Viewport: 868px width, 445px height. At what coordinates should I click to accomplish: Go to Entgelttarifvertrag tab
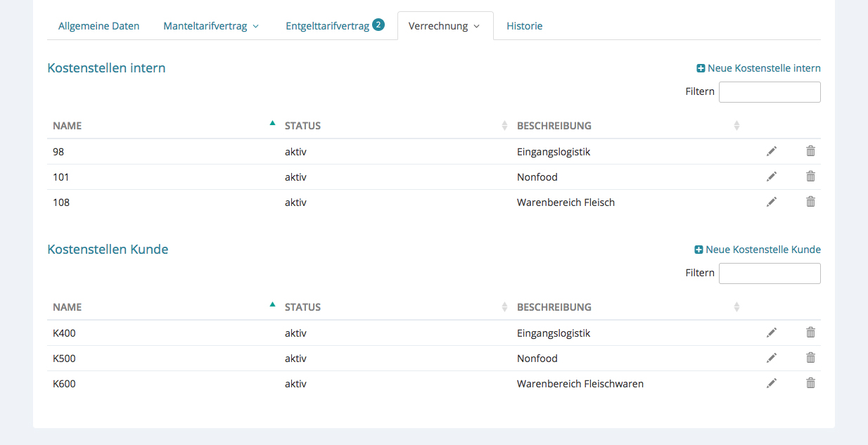328,26
